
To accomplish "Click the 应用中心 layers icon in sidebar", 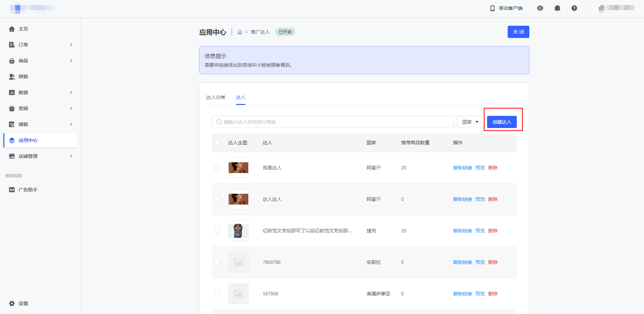I will pos(12,140).
